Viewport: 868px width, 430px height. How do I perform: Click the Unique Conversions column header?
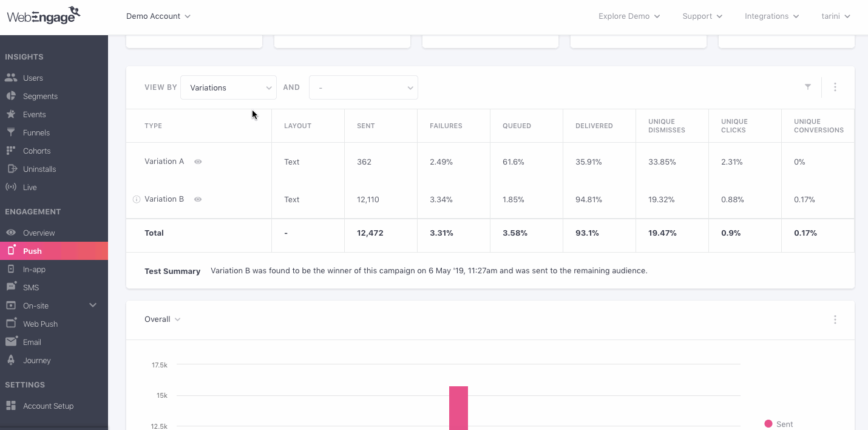tap(819, 126)
